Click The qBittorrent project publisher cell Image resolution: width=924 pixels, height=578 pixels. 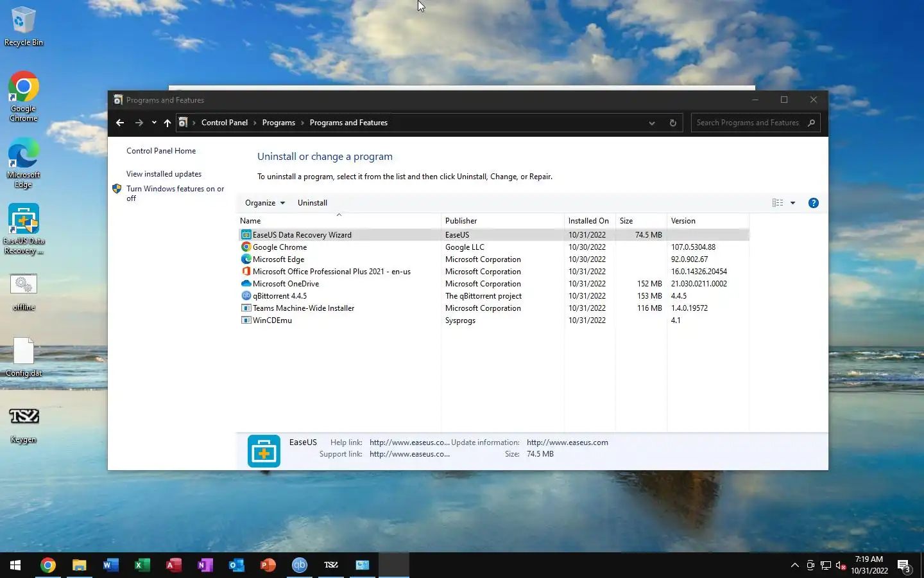click(483, 296)
